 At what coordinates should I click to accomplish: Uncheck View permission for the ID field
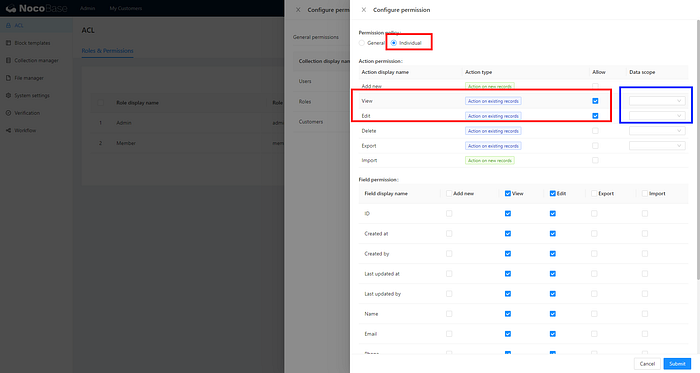(x=508, y=214)
